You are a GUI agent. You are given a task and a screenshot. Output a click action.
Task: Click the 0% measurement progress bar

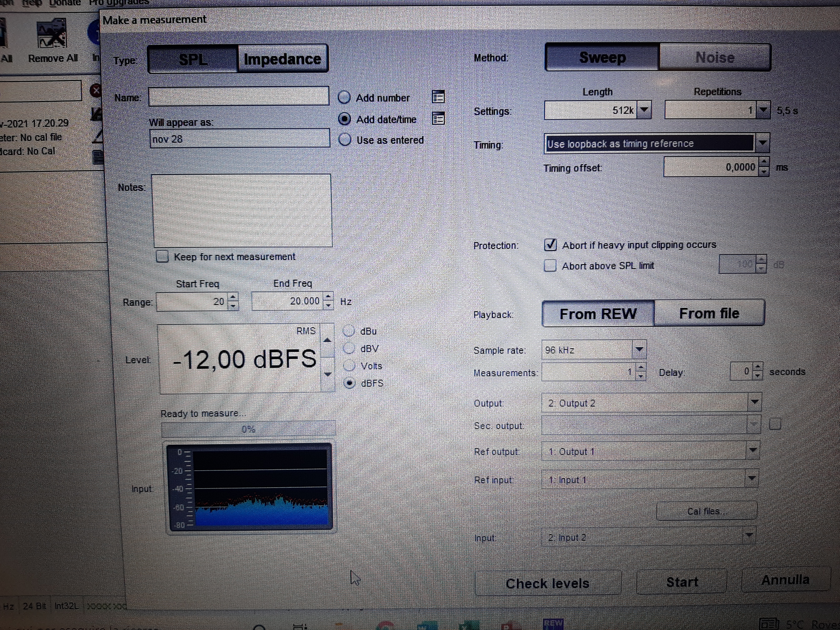tap(248, 429)
